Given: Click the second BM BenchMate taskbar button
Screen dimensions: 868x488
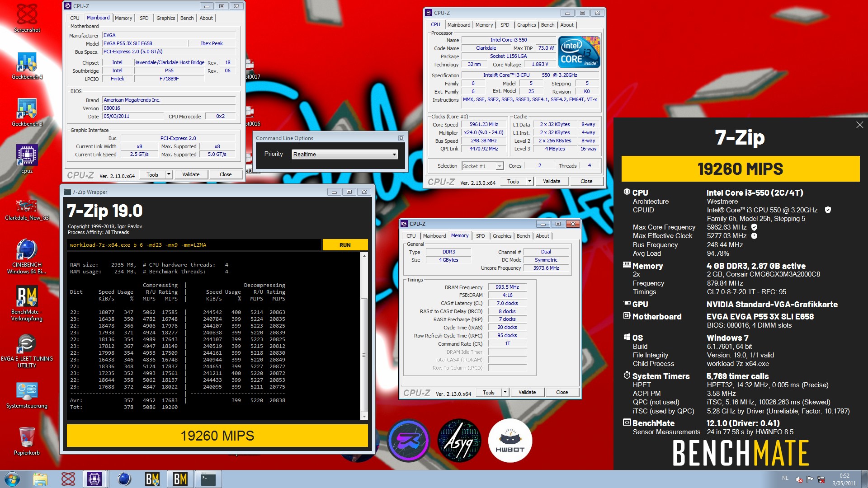Looking at the screenshot, I should pyautogui.click(x=180, y=479).
